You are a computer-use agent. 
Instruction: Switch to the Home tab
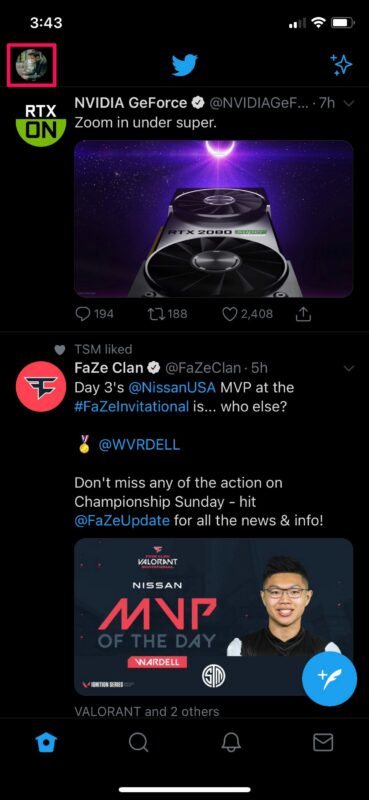click(x=46, y=742)
